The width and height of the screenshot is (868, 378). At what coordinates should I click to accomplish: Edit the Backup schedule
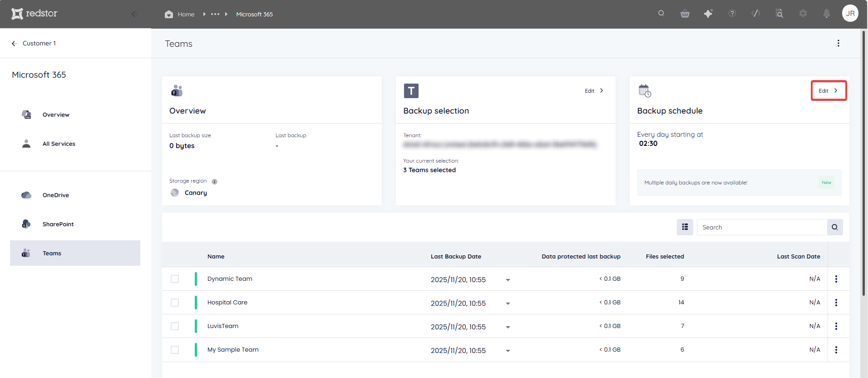829,90
